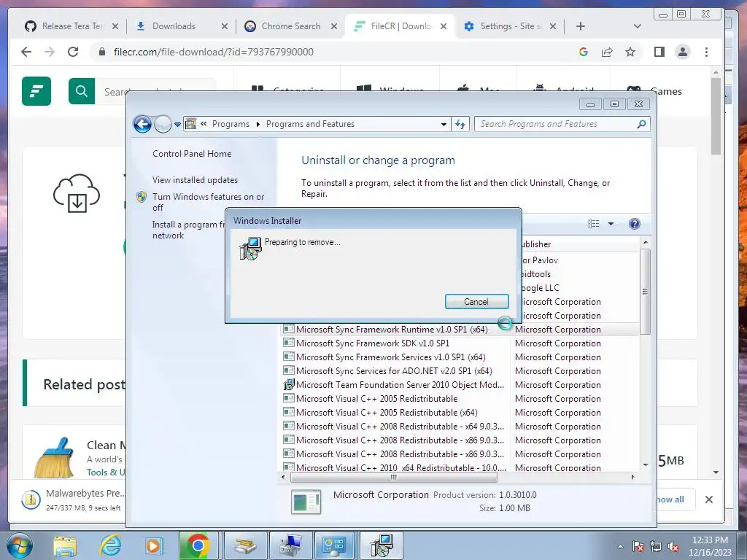The height and width of the screenshot is (560, 747).
Task: Open a new Chrome tab
Action: pyautogui.click(x=580, y=26)
